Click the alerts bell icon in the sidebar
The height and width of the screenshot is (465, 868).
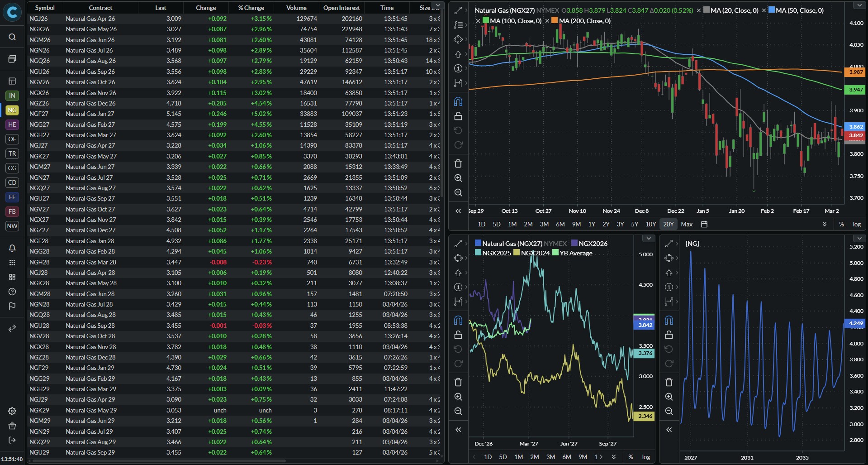[x=12, y=248]
